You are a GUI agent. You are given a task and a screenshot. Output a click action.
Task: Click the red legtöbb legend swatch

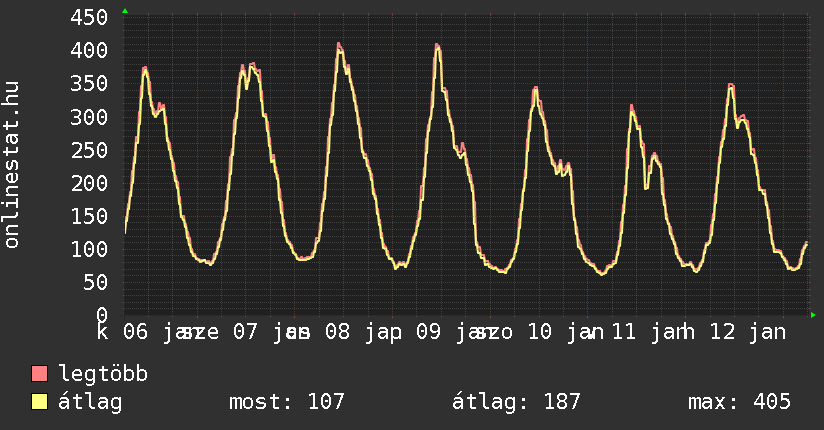(x=40, y=375)
